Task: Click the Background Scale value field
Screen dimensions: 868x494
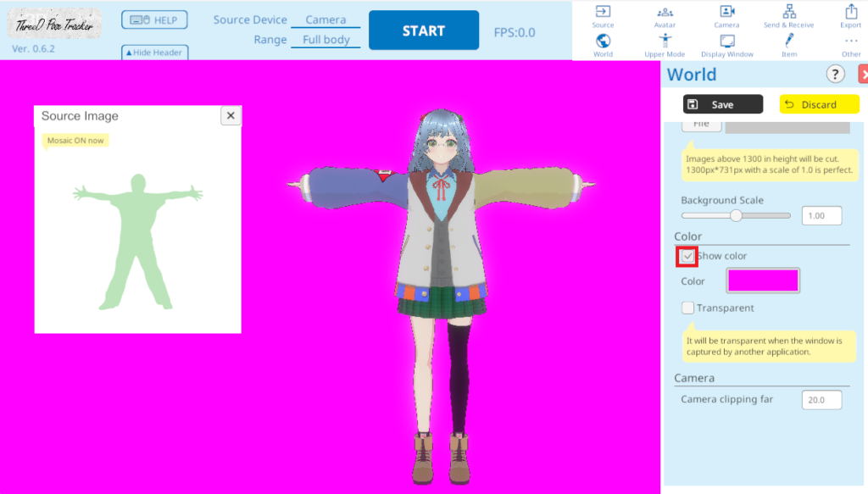Action: [x=821, y=216]
